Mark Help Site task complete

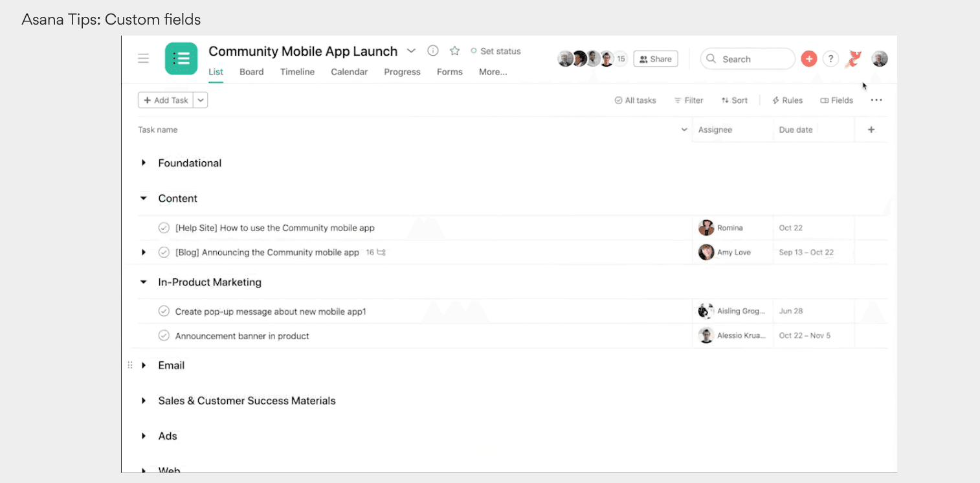pyautogui.click(x=164, y=228)
